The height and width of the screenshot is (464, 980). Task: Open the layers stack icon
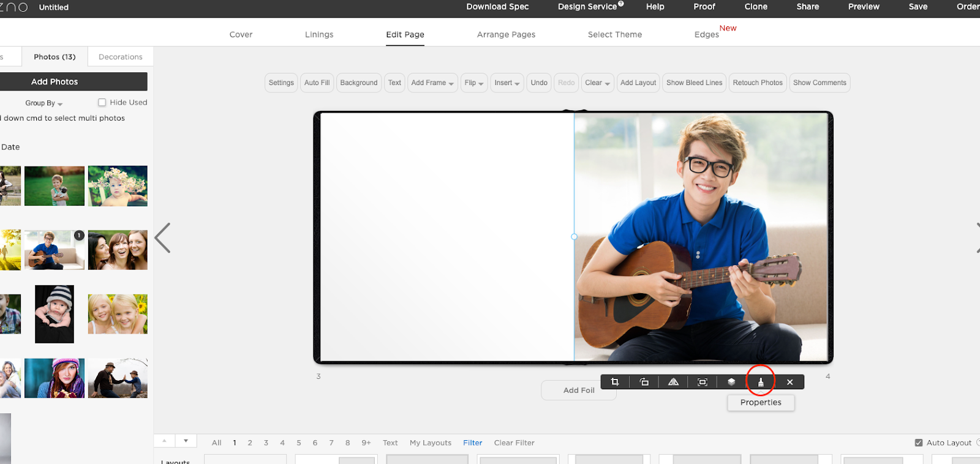[731, 382]
